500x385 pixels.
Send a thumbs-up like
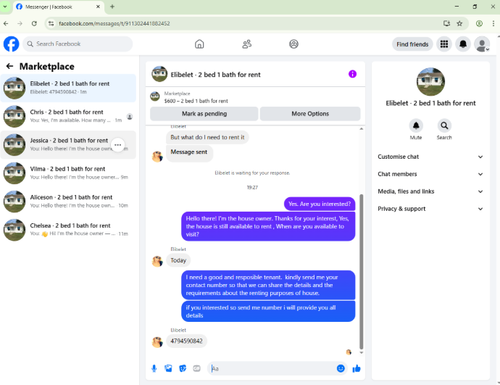pyautogui.click(x=356, y=368)
